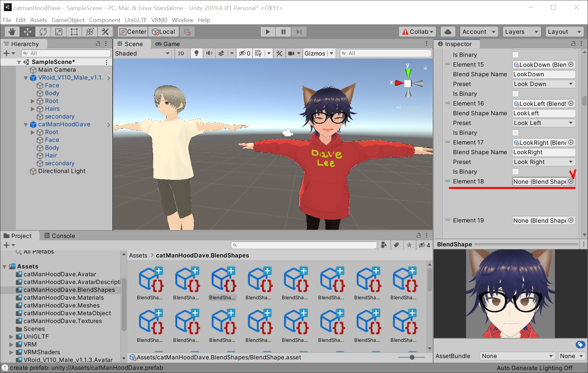Search project by label icon
The height and width of the screenshot is (373, 588).
(396, 245)
